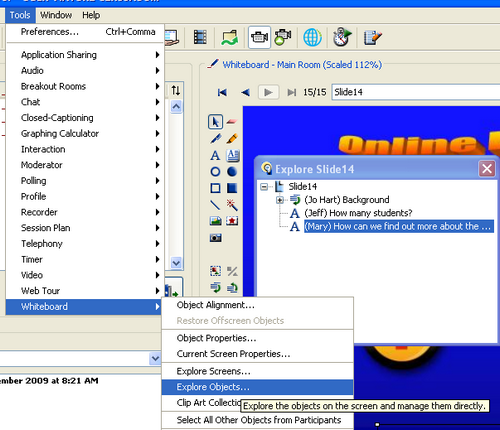Screen dimensions: 500x430
Task: Select the text box editor tool
Action: tap(233, 155)
